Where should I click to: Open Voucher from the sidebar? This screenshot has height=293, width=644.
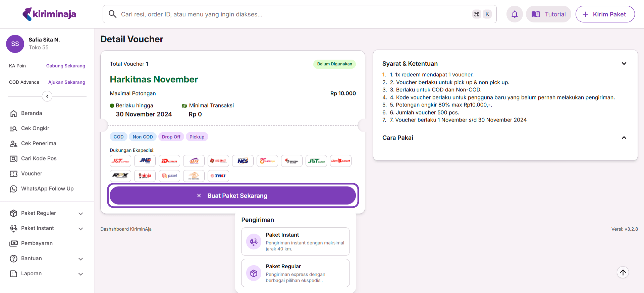click(x=32, y=173)
